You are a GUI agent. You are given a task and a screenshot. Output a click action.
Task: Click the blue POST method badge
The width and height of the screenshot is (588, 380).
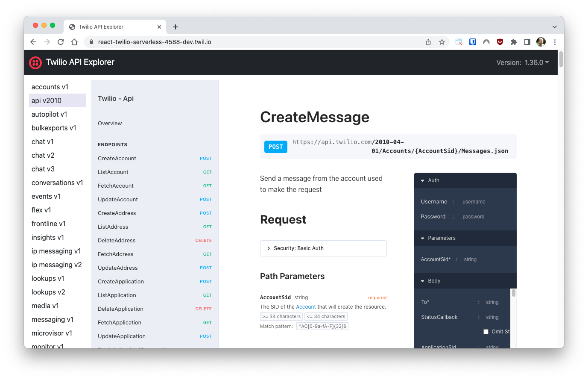tap(275, 147)
